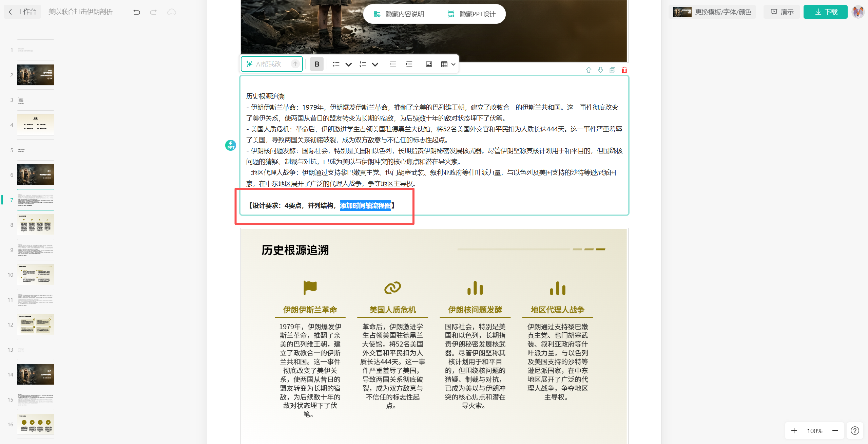This screenshot has width=868, height=444.
Task: Start presentation with 演示 button
Action: tap(782, 12)
